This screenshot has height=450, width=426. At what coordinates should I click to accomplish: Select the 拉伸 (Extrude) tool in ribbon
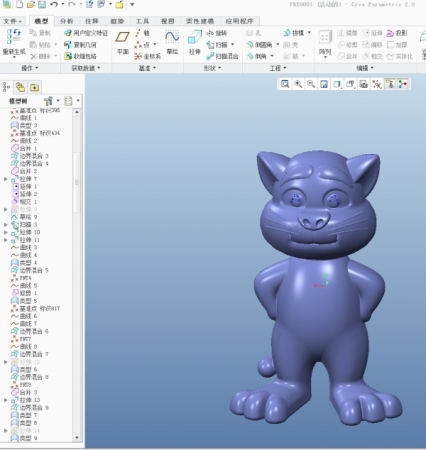tap(195, 42)
